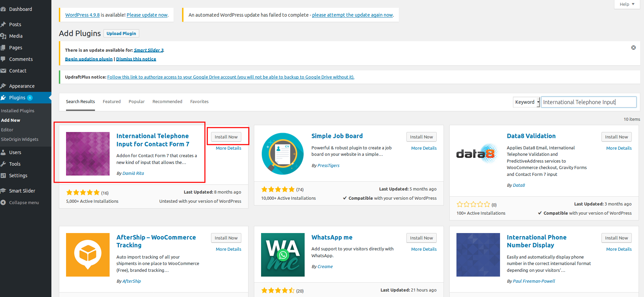The width and height of the screenshot is (644, 297).
Task: Click 'please attempt the update again now' link
Action: tap(352, 15)
